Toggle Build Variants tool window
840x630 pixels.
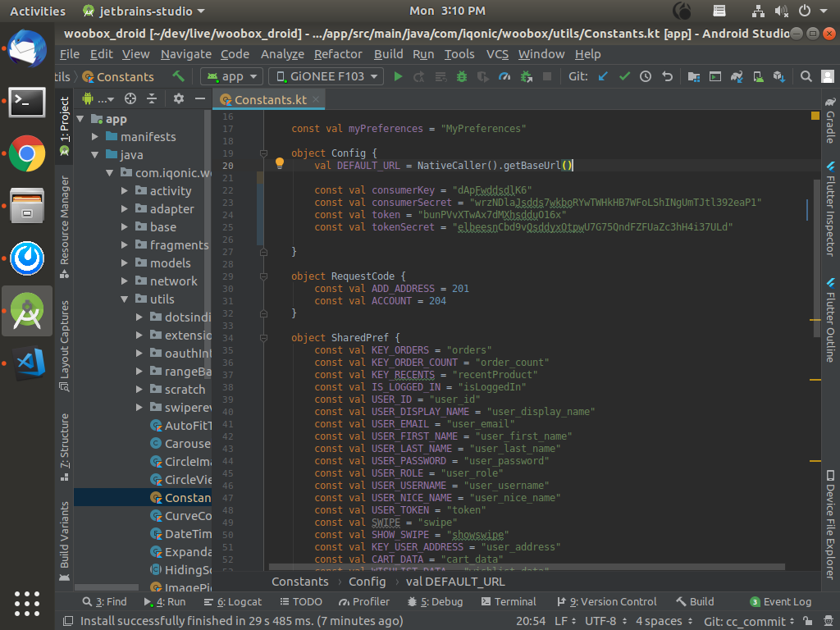[64, 541]
